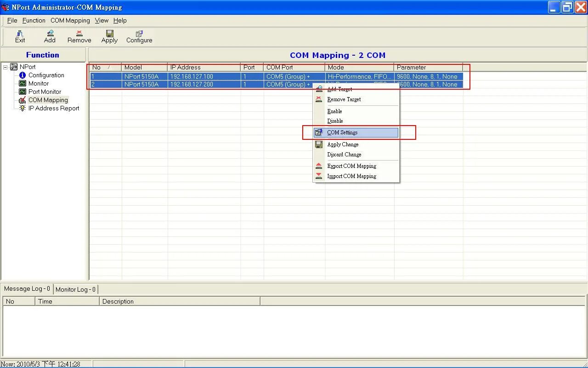Choose Import COM Mapping menu entry

coord(356,176)
